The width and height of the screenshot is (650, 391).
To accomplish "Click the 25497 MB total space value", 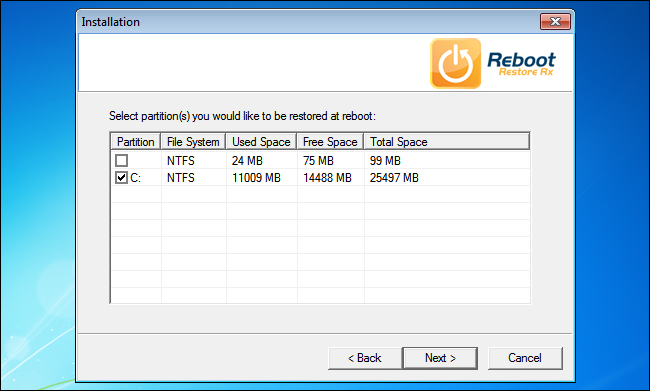I will 394,178.
